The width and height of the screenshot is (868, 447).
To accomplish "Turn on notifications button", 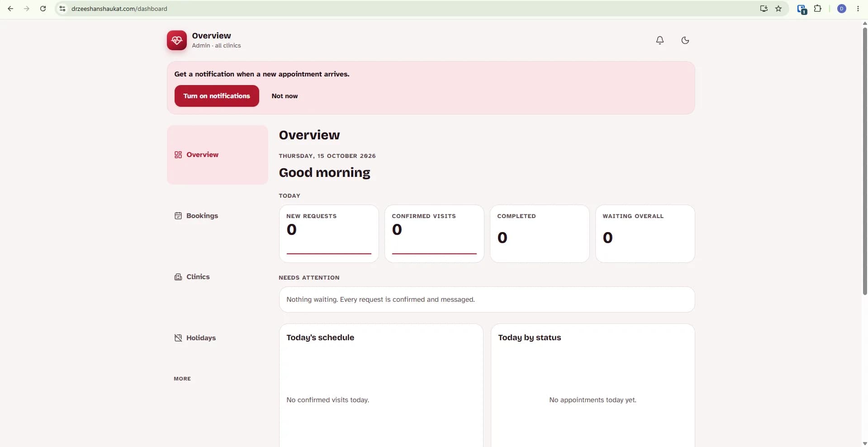I will [217, 96].
